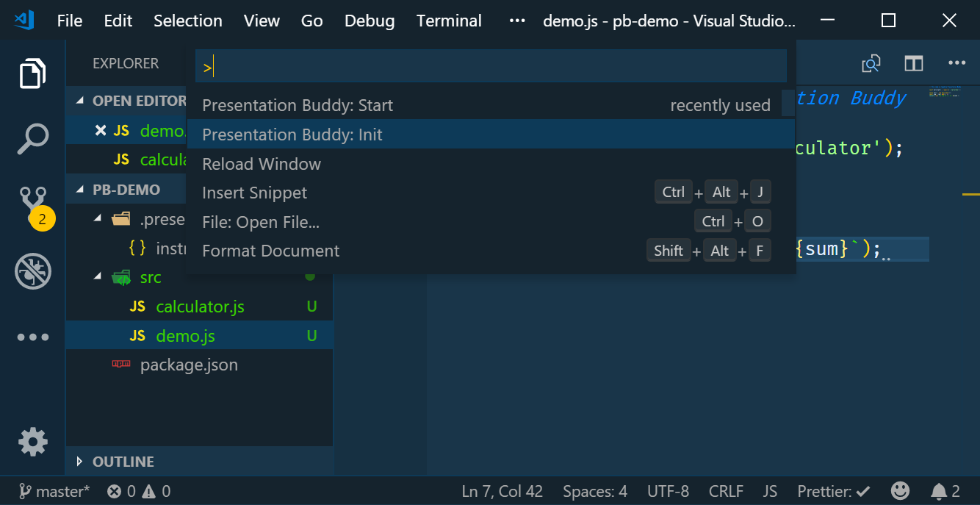Expand the Outline section

(80, 462)
